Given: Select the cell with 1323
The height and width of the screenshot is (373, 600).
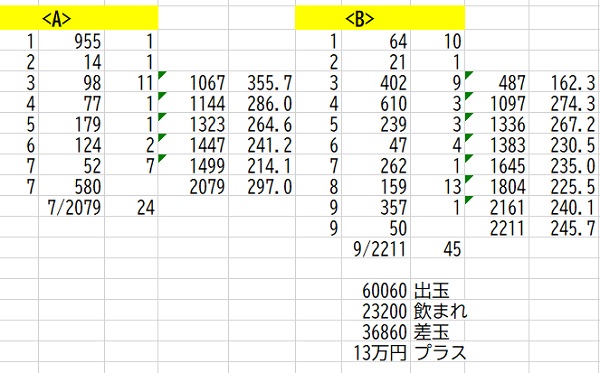Looking at the screenshot, I should click(193, 124).
